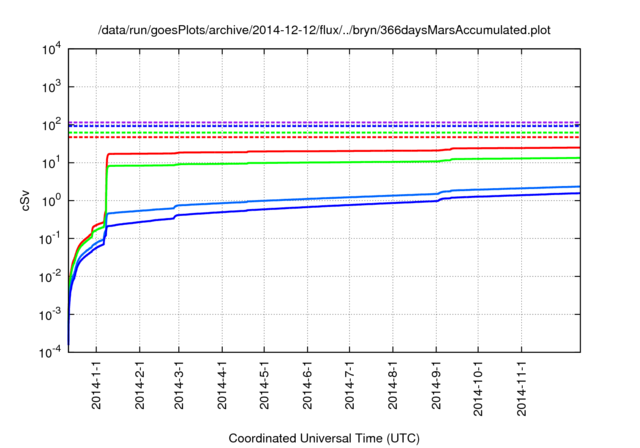This screenshot has width=640, height=448.
Task: Click the solid bright green curve
Action: tap(350, 162)
